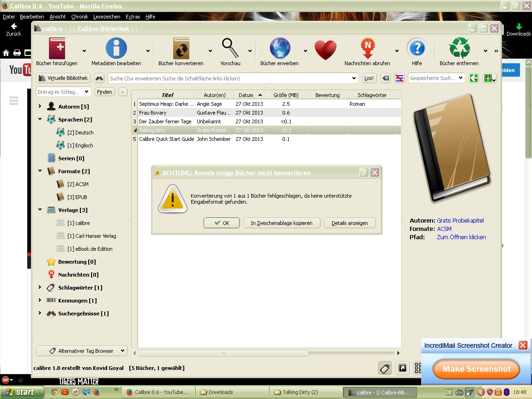The width and height of the screenshot is (532, 399).
Task: Click YouTube hamburger menu icon
Action: point(13,100)
